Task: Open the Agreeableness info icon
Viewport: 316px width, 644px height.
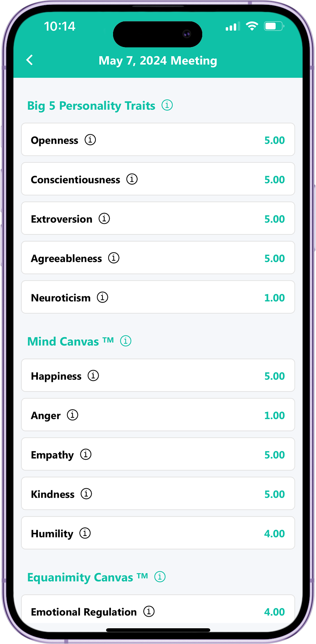Action: pyautogui.click(x=114, y=258)
